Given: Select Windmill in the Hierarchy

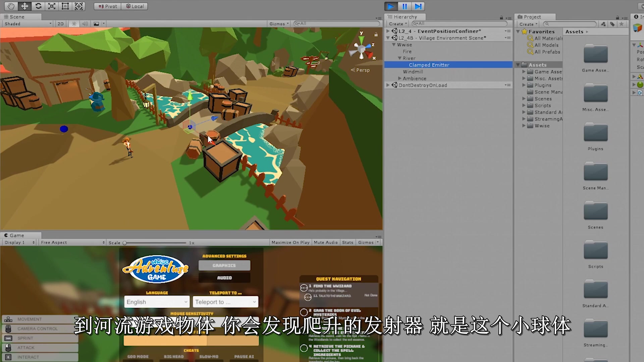Looking at the screenshot, I should [413, 72].
